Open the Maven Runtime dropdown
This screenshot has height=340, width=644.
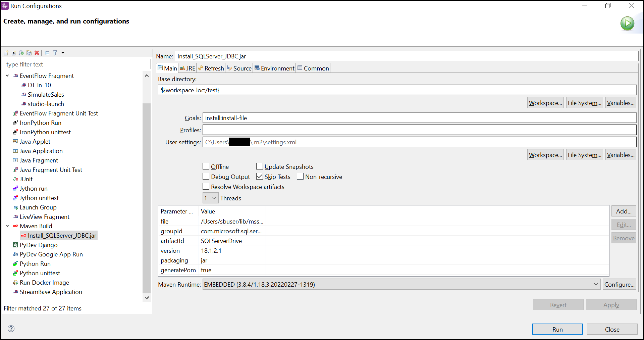click(x=401, y=284)
